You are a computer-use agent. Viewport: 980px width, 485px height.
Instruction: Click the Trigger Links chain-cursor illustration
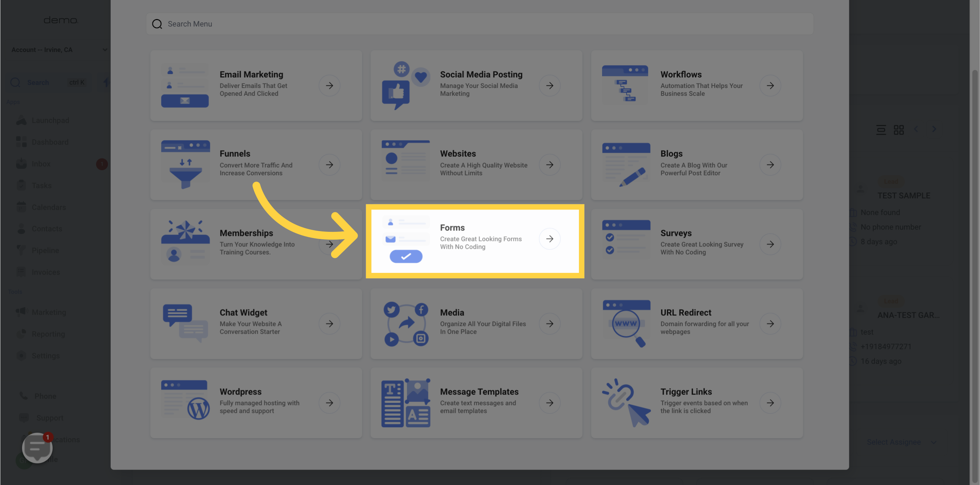(626, 403)
